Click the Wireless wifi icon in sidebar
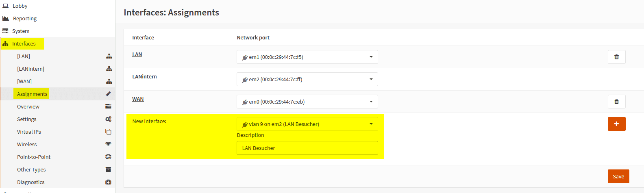The width and height of the screenshot is (644, 193). point(108,144)
